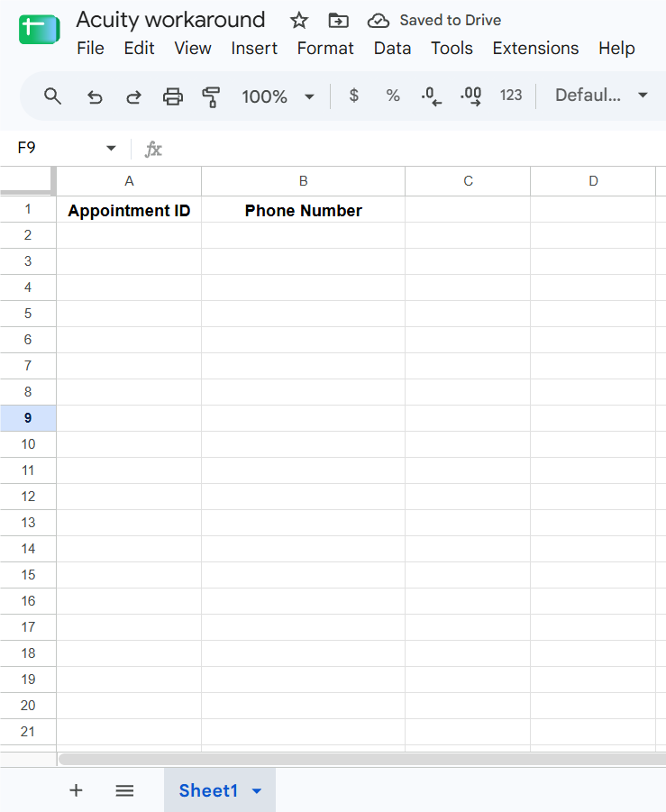Expand the name box dropdown arrow
Viewport: 666px width, 812px height.
point(111,148)
